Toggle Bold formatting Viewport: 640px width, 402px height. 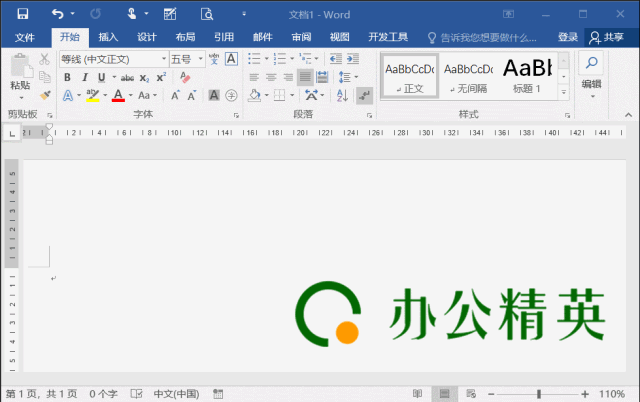click(67, 77)
